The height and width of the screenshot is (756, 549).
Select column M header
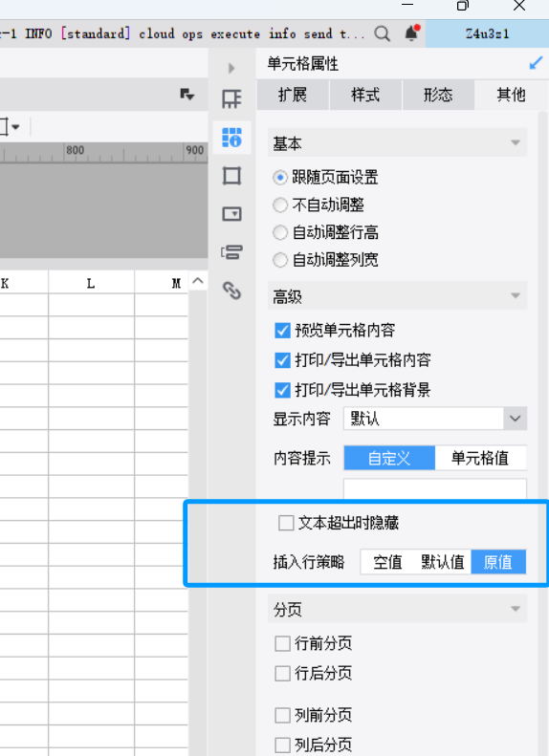pyautogui.click(x=161, y=283)
